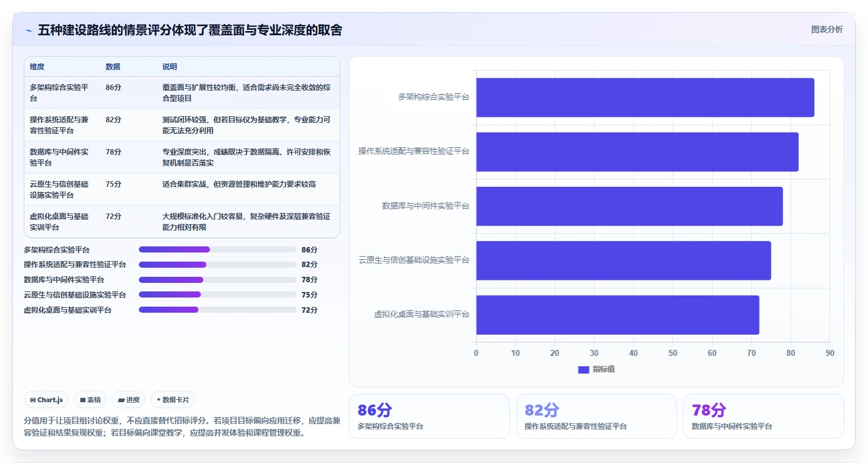Click the 虚拟化桌面与基础实训平台 chart bar

point(618,315)
